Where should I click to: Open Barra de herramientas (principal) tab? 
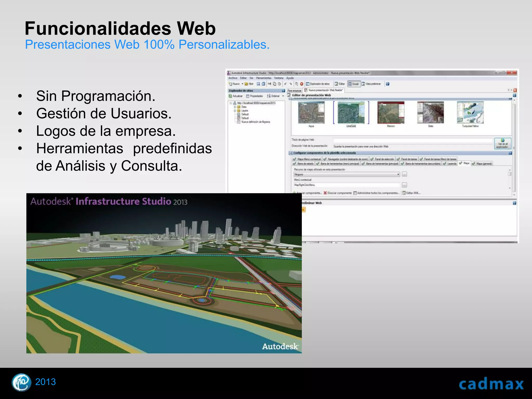(380, 164)
